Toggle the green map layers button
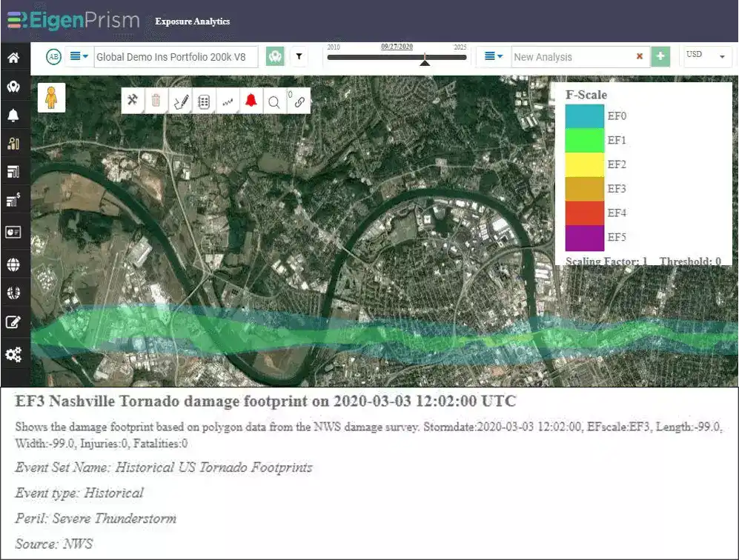The width and height of the screenshot is (739, 560). [x=275, y=56]
